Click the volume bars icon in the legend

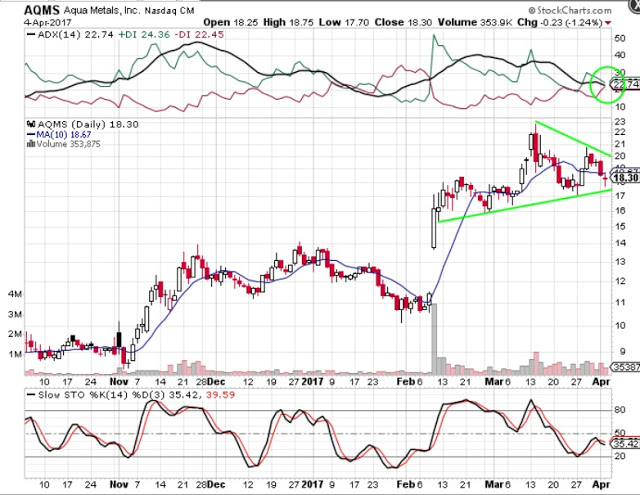coord(31,144)
